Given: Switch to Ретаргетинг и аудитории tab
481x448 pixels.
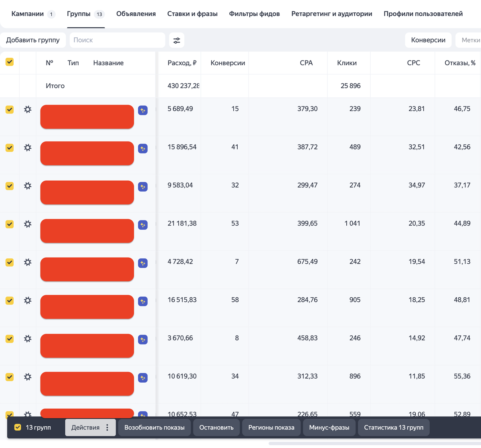Looking at the screenshot, I should coord(332,14).
